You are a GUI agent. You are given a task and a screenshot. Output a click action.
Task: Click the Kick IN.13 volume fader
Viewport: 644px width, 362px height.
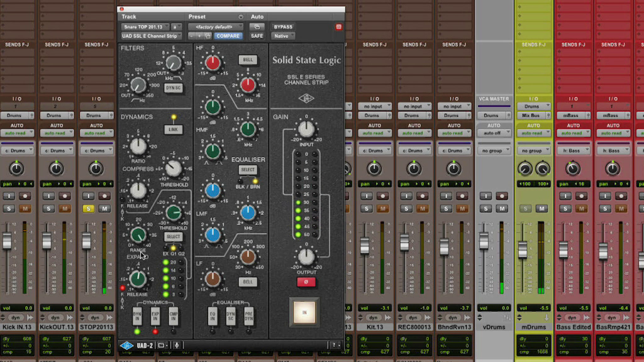coord(7,241)
